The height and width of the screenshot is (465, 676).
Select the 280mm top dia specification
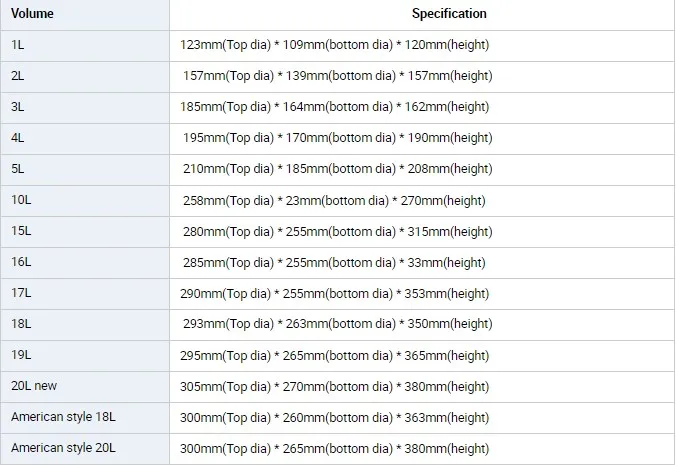337,231
